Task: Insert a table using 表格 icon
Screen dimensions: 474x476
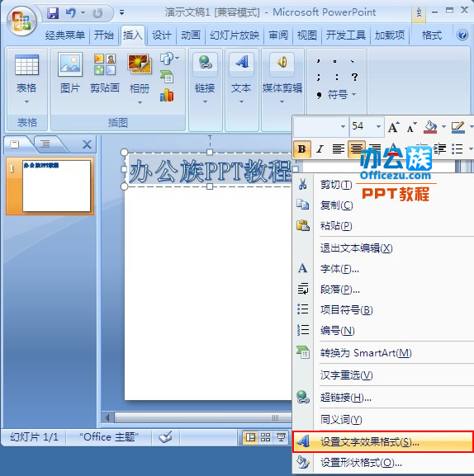Action: pos(26,64)
